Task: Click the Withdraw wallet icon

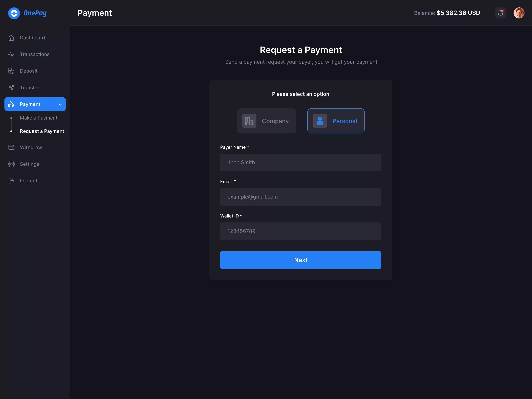Action: click(11, 147)
